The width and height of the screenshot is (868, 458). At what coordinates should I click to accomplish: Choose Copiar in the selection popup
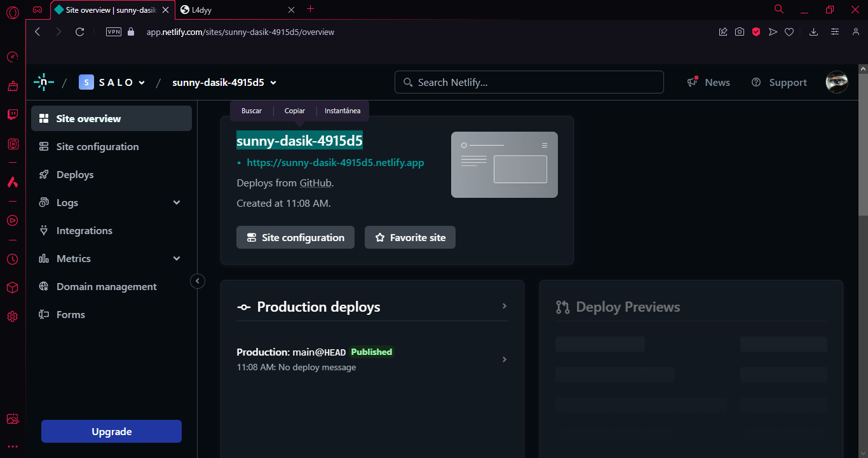(295, 111)
